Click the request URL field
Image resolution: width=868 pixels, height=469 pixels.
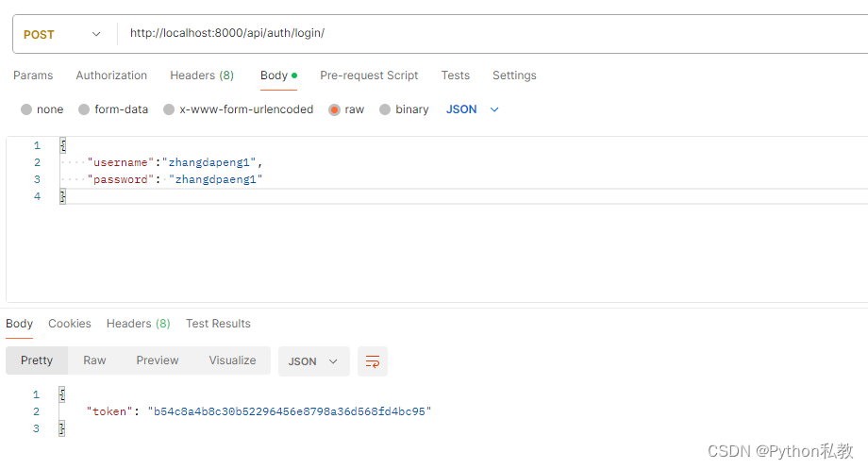coord(492,33)
